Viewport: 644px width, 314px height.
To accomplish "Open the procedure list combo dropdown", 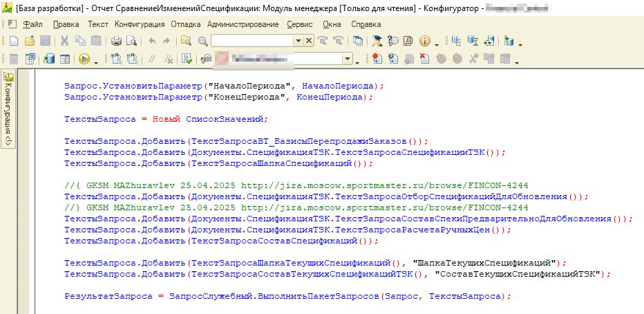I will coord(348,59).
